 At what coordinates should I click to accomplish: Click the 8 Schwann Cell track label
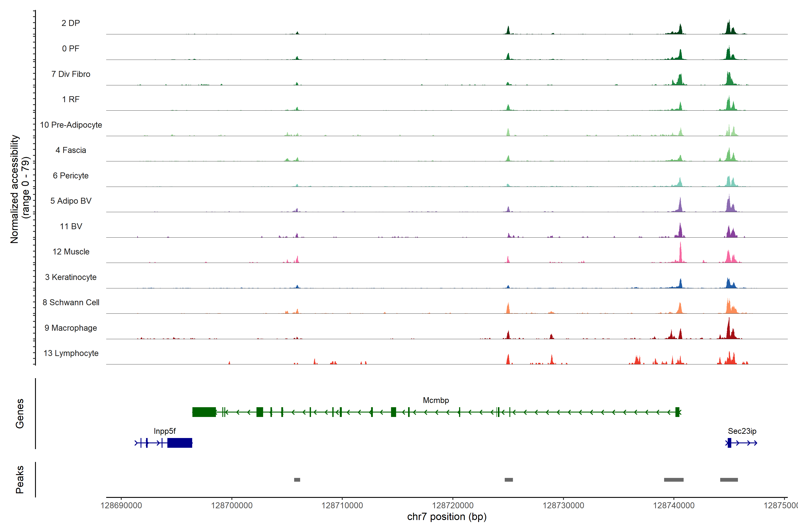71,303
